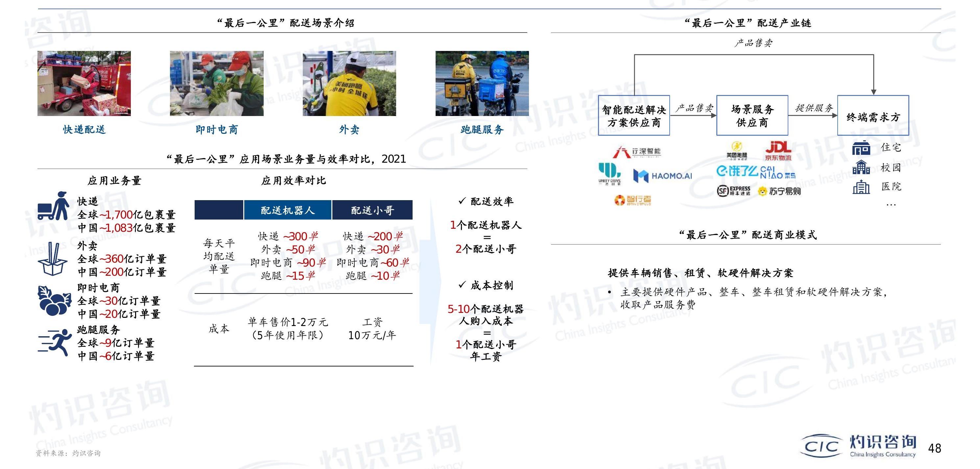Click the 快递 ~300单 robot value
Viewport: 980px width, 469px height.
[x=288, y=236]
